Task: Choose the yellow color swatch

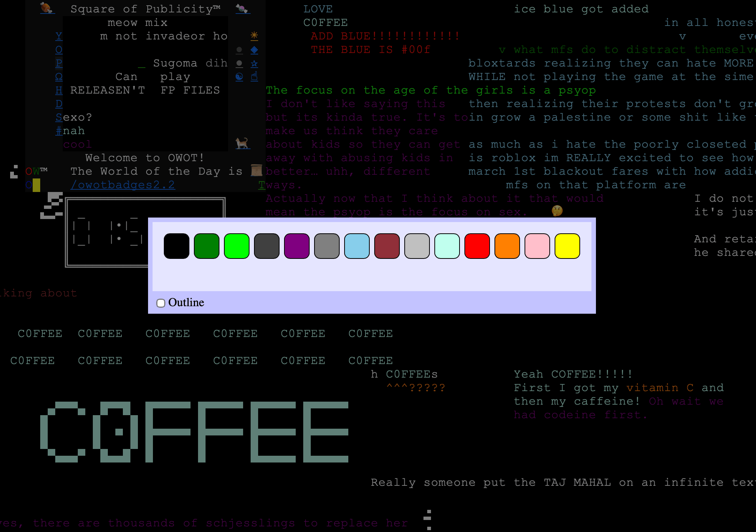Action: pyautogui.click(x=567, y=246)
